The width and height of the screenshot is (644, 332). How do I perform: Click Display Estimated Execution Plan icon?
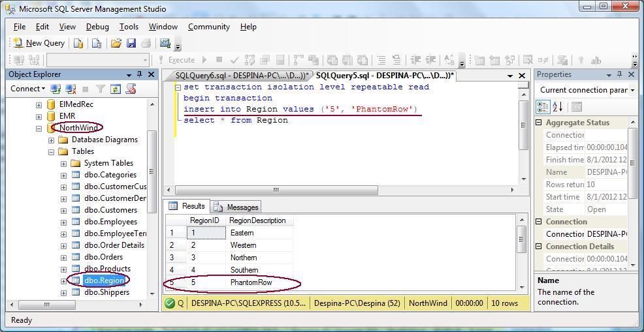tap(250, 60)
